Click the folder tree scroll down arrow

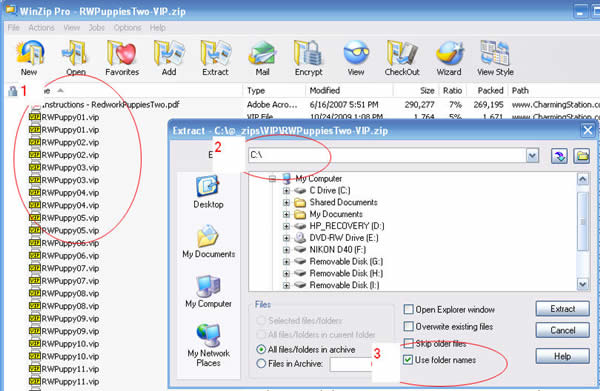click(x=582, y=284)
